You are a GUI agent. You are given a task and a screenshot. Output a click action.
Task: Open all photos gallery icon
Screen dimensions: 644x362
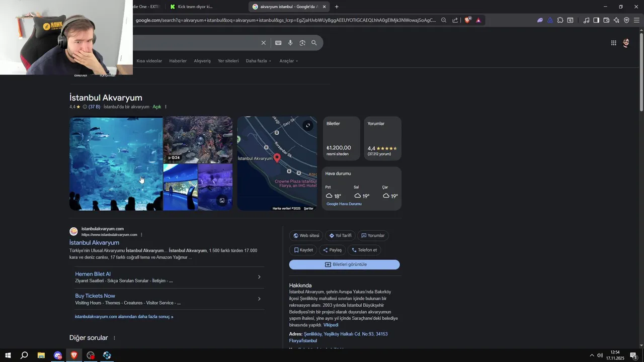tap(222, 201)
